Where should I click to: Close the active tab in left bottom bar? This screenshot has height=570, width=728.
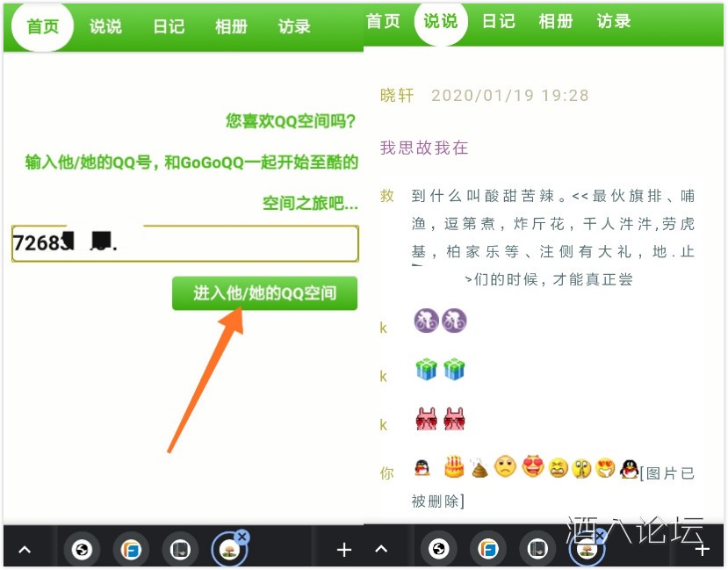coord(242,537)
